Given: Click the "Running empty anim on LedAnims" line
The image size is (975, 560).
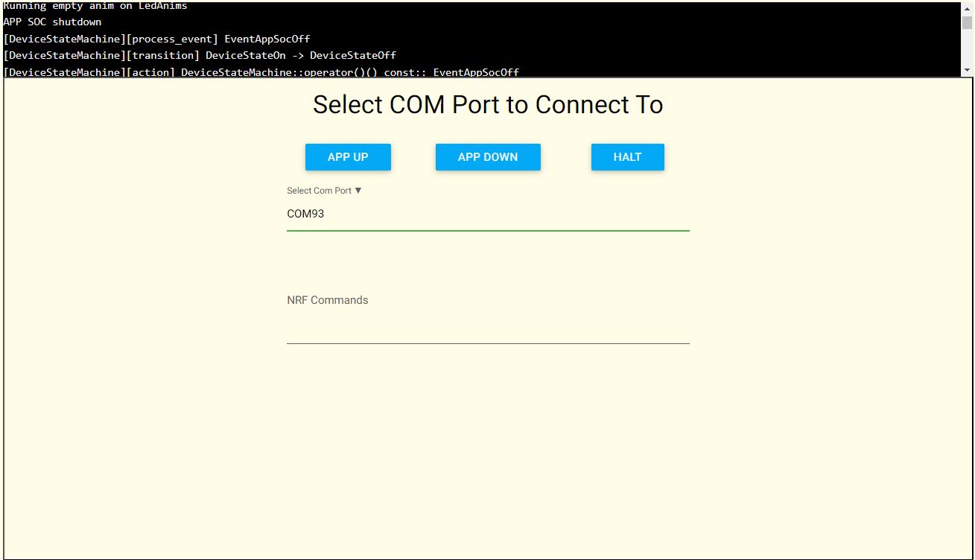Looking at the screenshot, I should [x=95, y=6].
